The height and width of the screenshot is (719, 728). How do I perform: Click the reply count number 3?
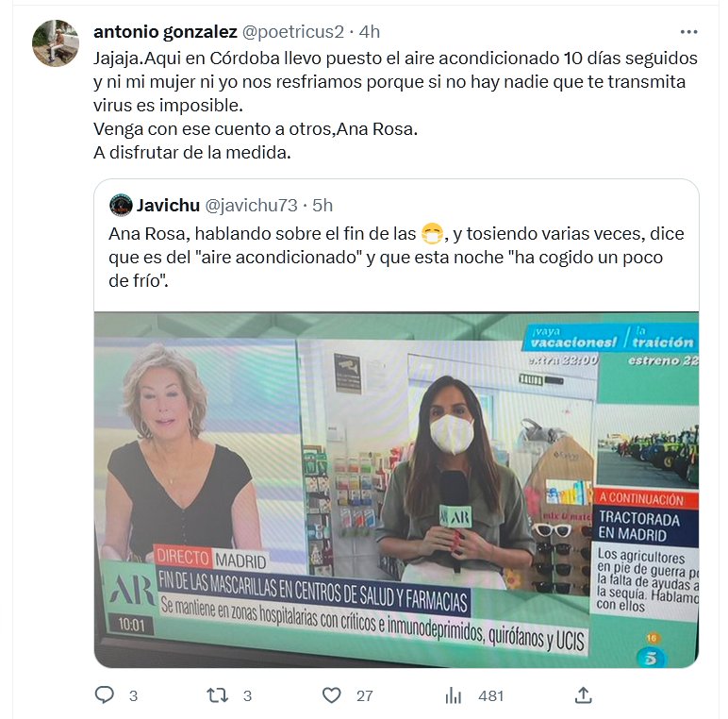click(x=133, y=695)
